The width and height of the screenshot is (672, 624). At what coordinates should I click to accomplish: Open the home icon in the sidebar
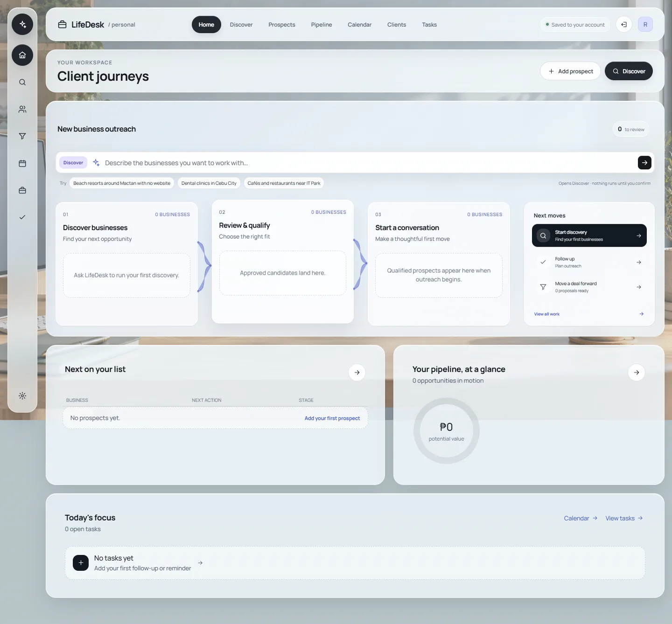tap(22, 55)
